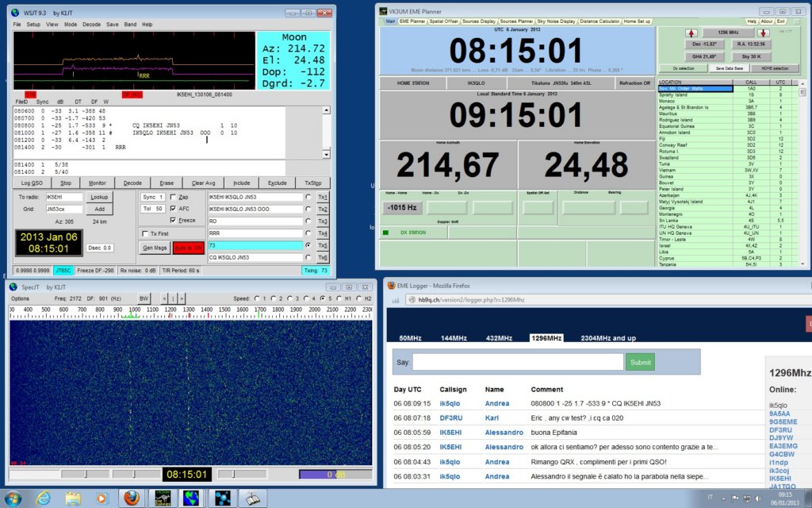
Task: Toggle the AFC checkbox
Action: click(x=173, y=209)
